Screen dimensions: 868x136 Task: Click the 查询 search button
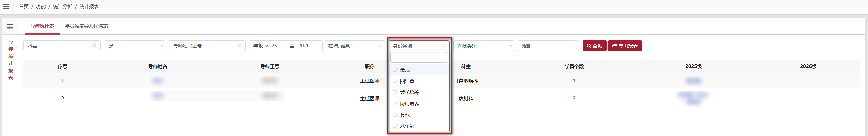point(594,46)
